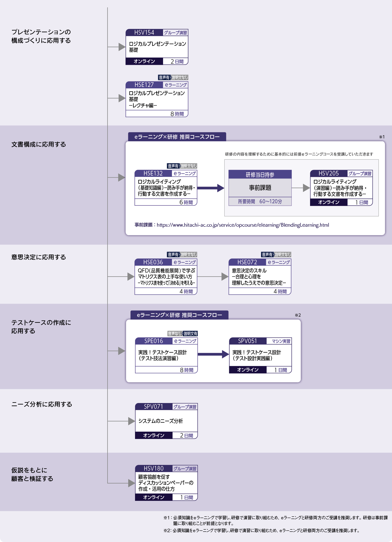Click 説明文有 badge above SPE016
This screenshot has height=542, width=392.
tap(191, 334)
